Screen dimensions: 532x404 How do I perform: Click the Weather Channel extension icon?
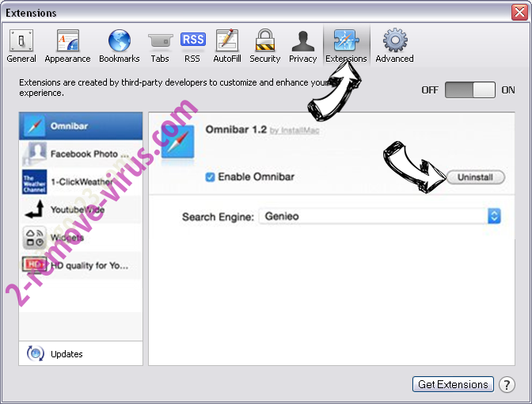pyautogui.click(x=34, y=182)
